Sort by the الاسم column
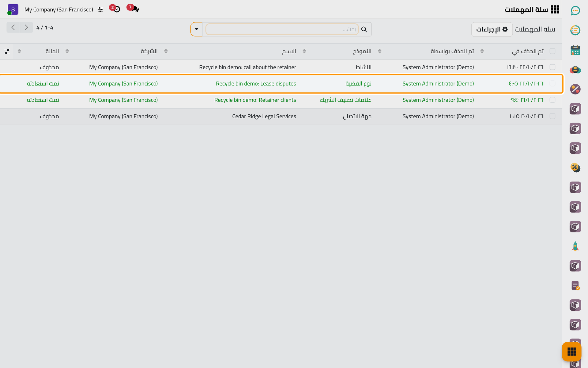 (289, 51)
